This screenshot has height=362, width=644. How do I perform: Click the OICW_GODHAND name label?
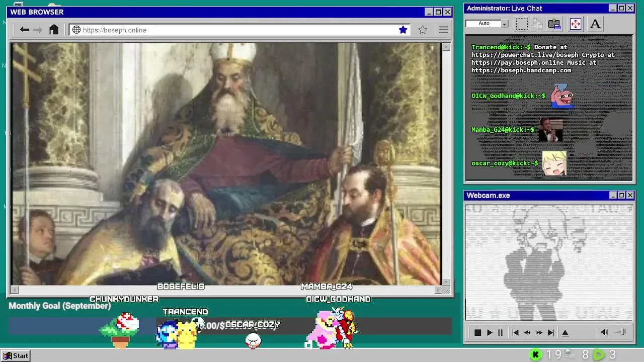tap(338, 299)
